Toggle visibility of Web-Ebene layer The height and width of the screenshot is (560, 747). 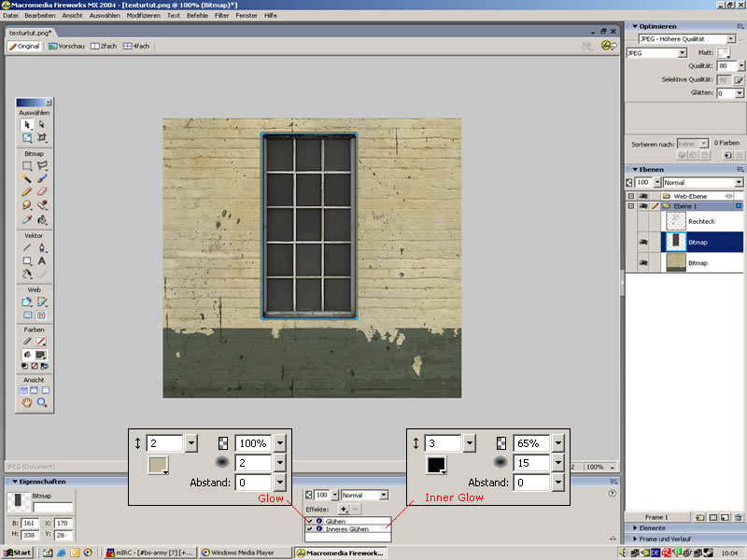coord(643,196)
